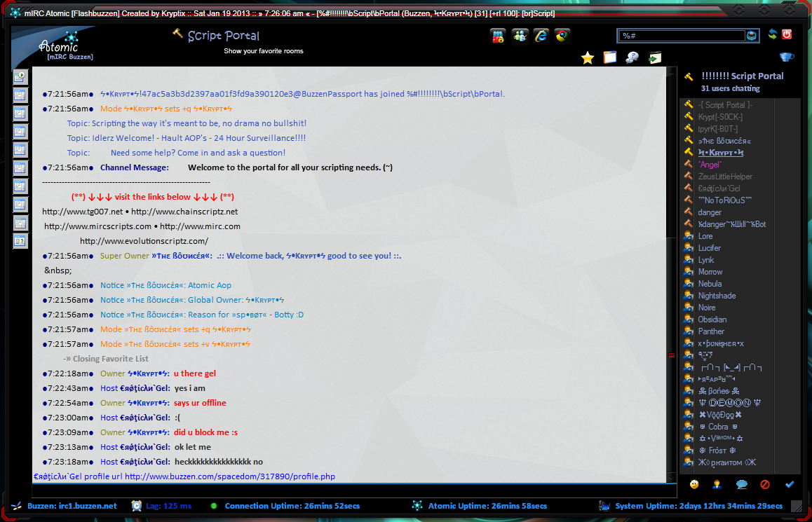Select '-{ Script Portal }-' in the nicklist
The image size is (812, 522).
pos(725,105)
